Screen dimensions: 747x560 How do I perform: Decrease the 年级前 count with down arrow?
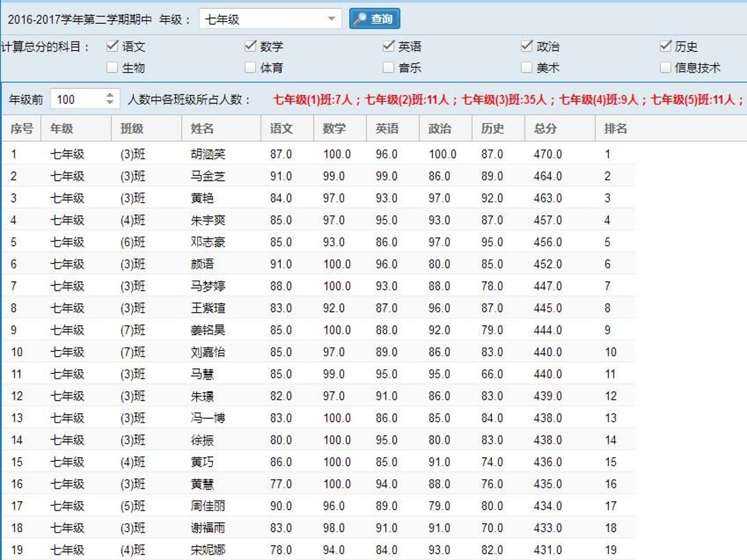point(109,102)
